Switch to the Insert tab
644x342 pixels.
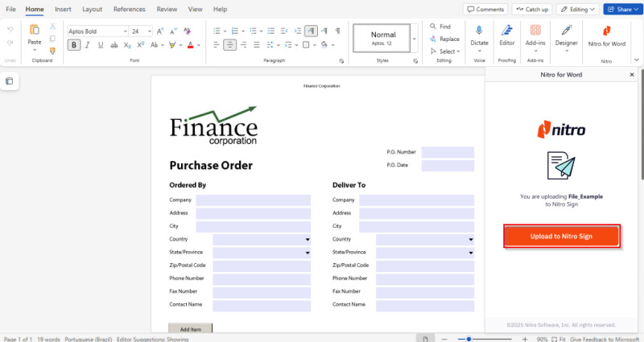tap(63, 9)
